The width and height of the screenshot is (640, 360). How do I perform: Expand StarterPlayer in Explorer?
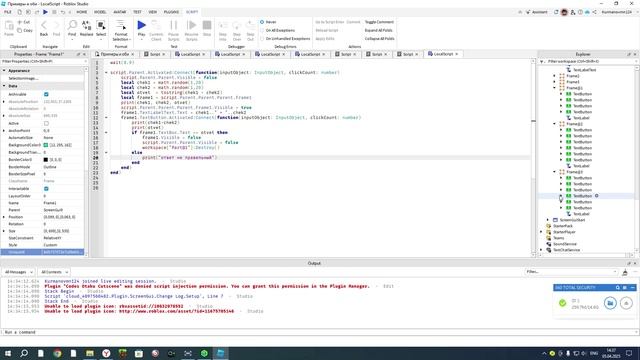542,232
